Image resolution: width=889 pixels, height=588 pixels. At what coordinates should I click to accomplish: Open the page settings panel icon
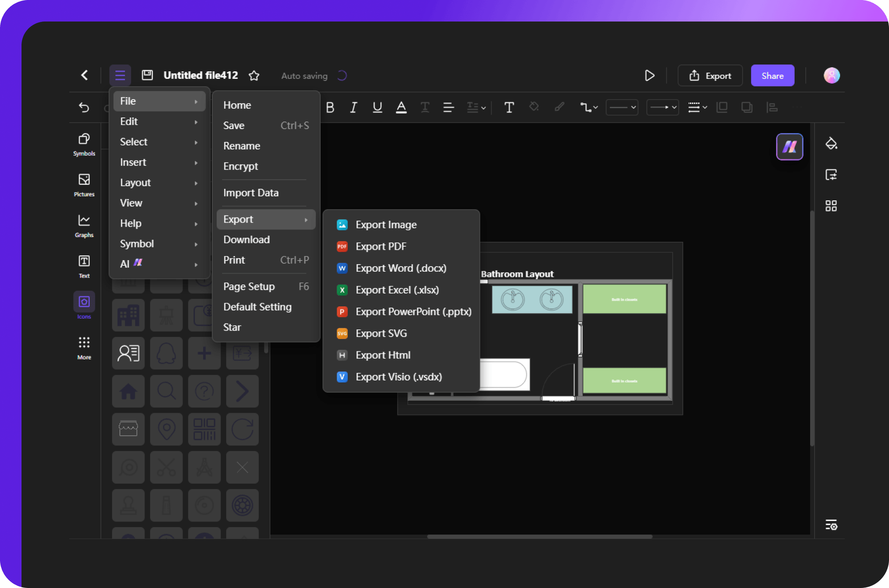tap(831, 174)
